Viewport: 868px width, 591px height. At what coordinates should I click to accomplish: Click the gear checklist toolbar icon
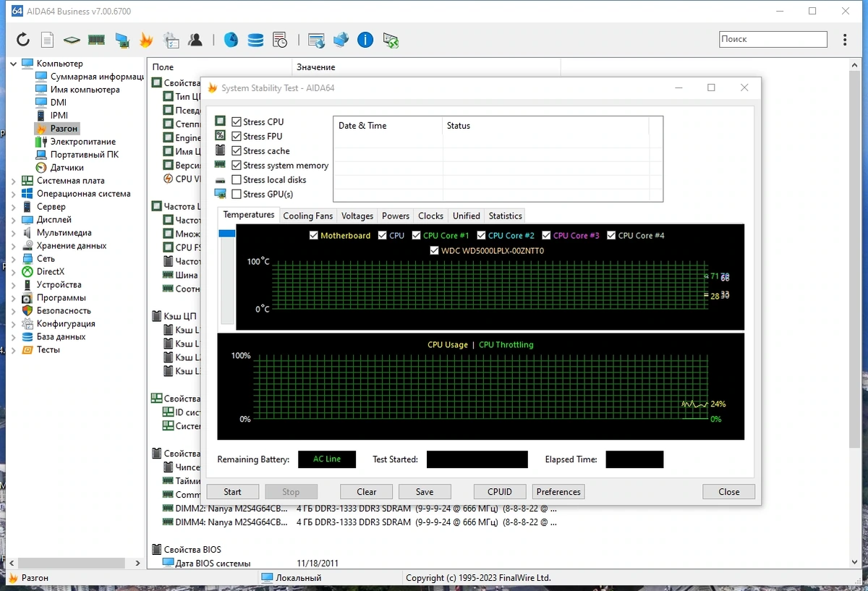171,40
